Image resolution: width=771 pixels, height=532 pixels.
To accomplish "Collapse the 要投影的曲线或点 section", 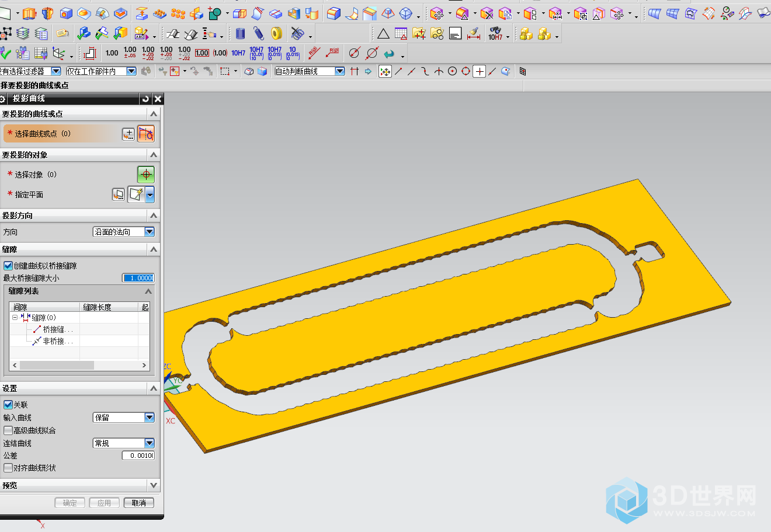I will pos(154,114).
